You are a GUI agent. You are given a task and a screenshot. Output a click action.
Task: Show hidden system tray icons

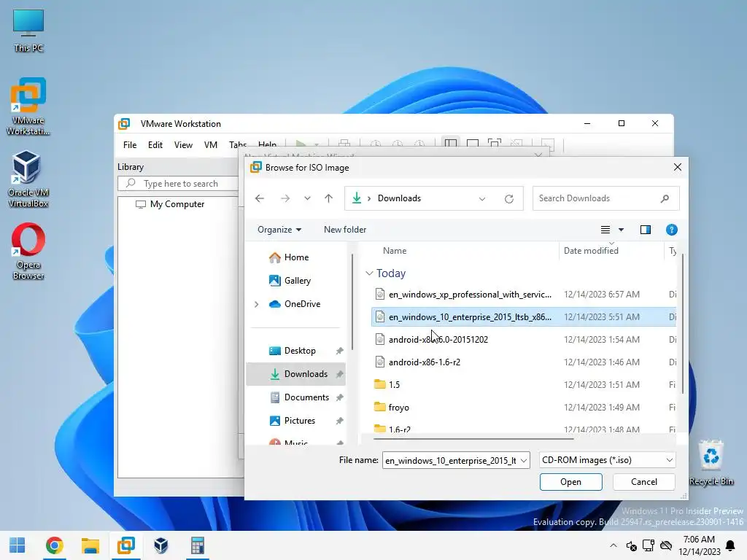tap(613, 545)
